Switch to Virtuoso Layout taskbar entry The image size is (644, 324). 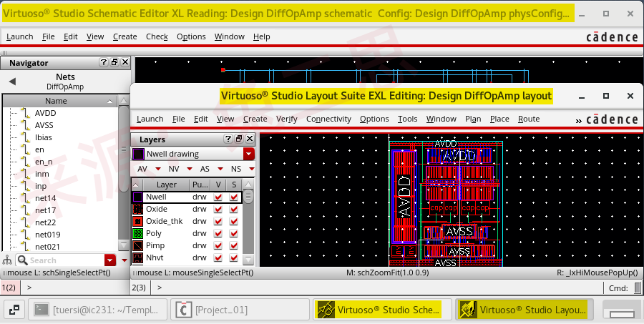[x=524, y=310]
